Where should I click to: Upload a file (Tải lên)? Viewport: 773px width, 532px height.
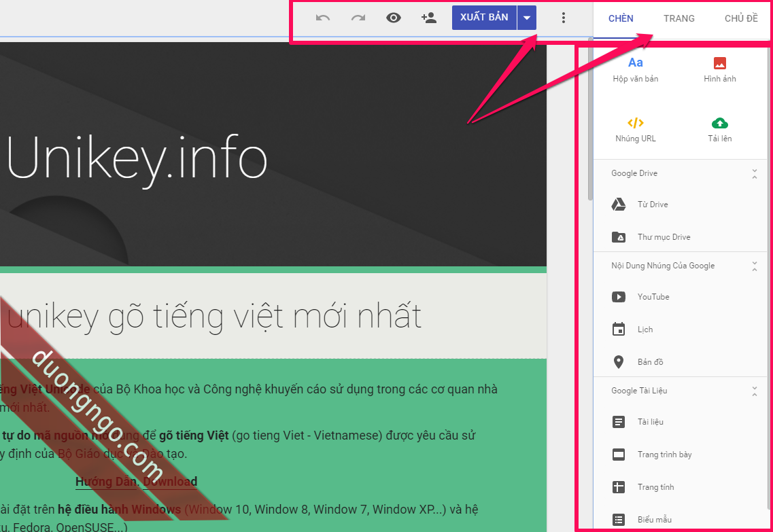click(x=720, y=130)
